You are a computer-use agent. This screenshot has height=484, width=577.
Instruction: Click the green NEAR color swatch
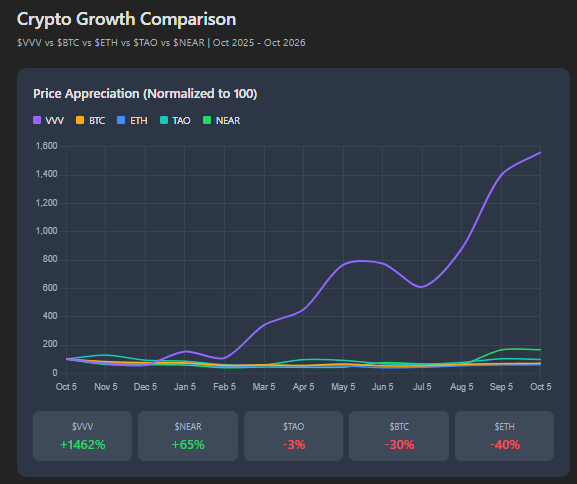point(207,120)
